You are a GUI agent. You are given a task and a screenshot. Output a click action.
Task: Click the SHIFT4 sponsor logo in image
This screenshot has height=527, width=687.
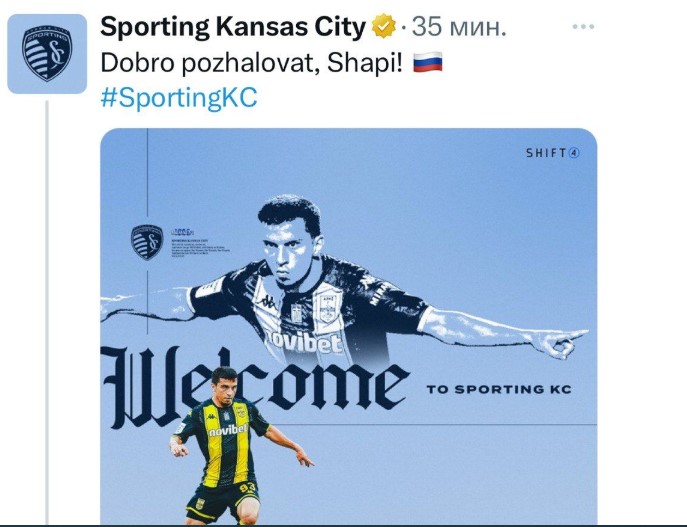click(553, 153)
